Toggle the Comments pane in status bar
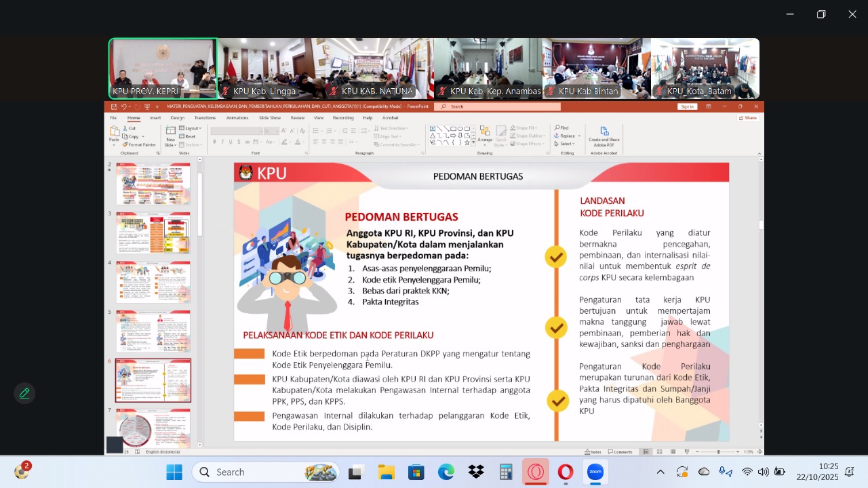 pyautogui.click(x=620, y=452)
